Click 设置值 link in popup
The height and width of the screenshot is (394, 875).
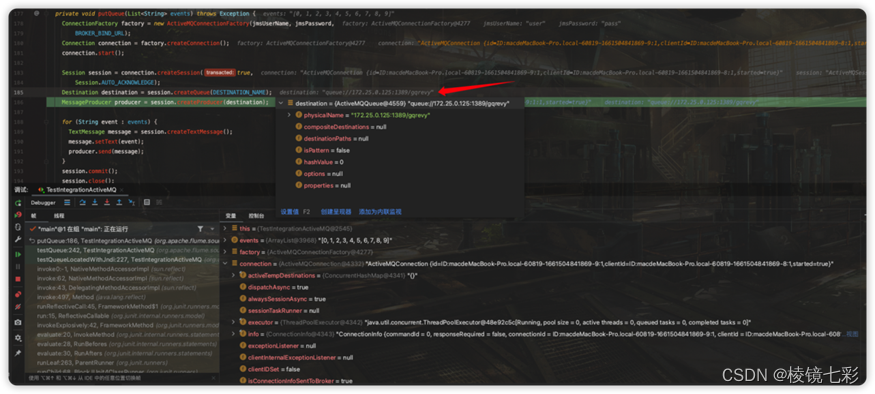pyautogui.click(x=290, y=212)
